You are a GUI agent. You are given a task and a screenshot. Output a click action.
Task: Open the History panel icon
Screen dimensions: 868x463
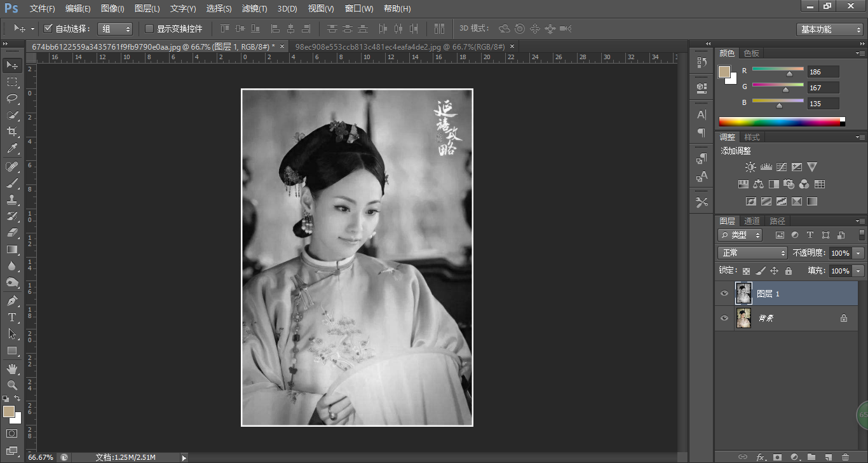tap(702, 62)
